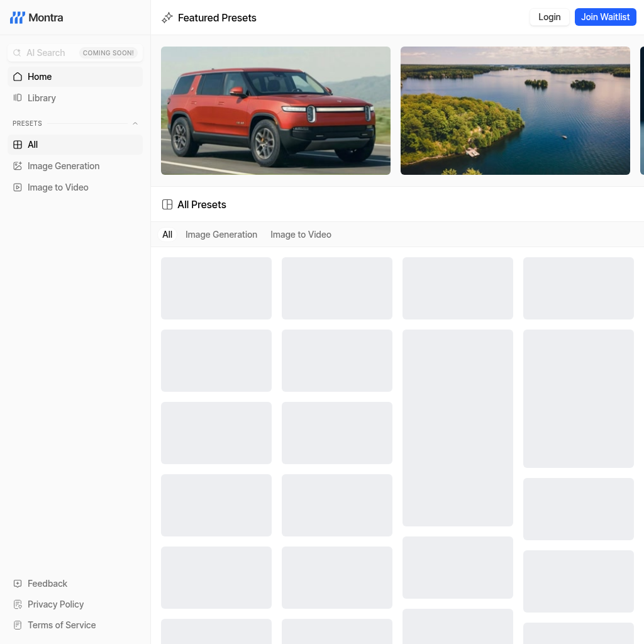Click the Join Waitlist button
Screen dimensions: 644x644
(605, 17)
